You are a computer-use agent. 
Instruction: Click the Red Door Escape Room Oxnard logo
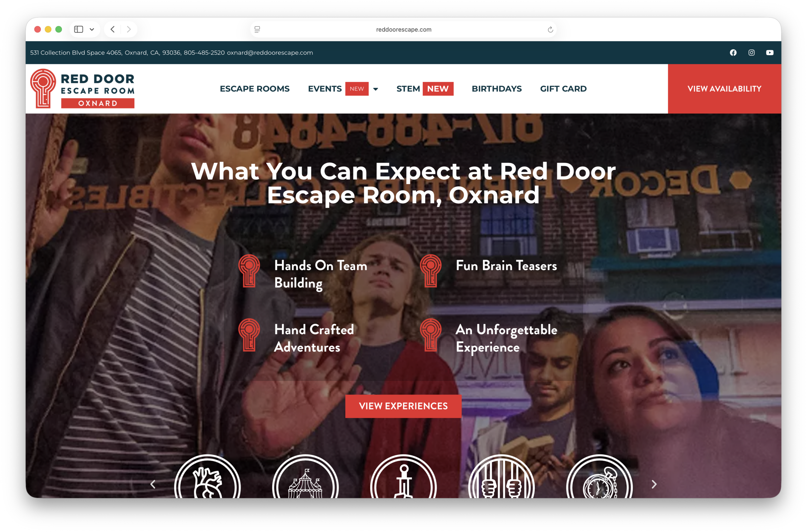tap(83, 89)
